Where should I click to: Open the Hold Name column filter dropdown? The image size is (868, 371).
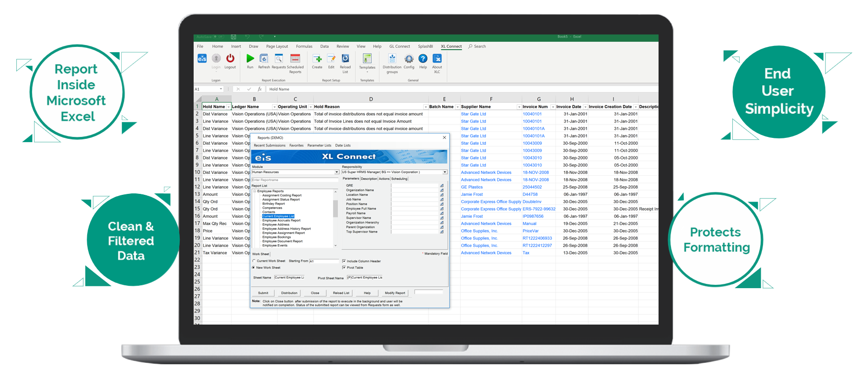[228, 107]
